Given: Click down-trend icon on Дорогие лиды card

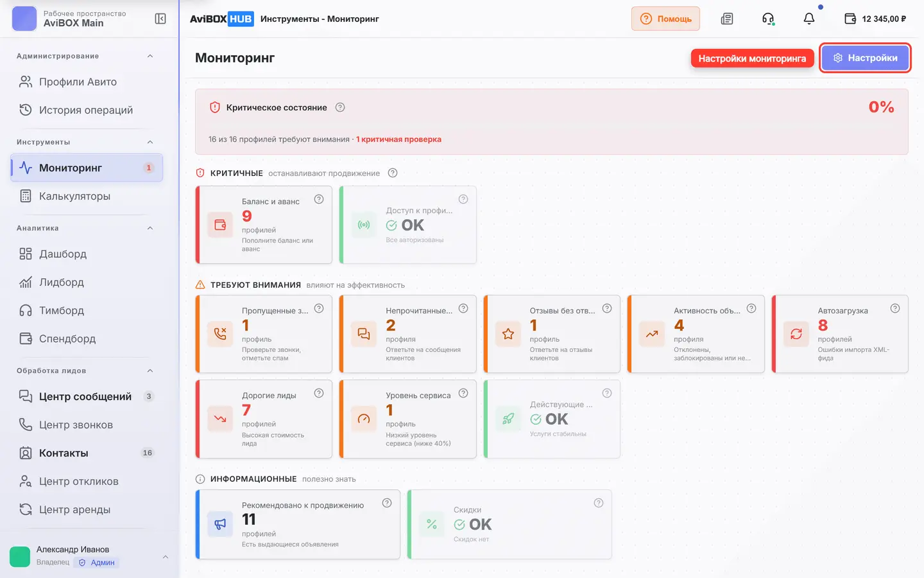Looking at the screenshot, I should (x=220, y=419).
